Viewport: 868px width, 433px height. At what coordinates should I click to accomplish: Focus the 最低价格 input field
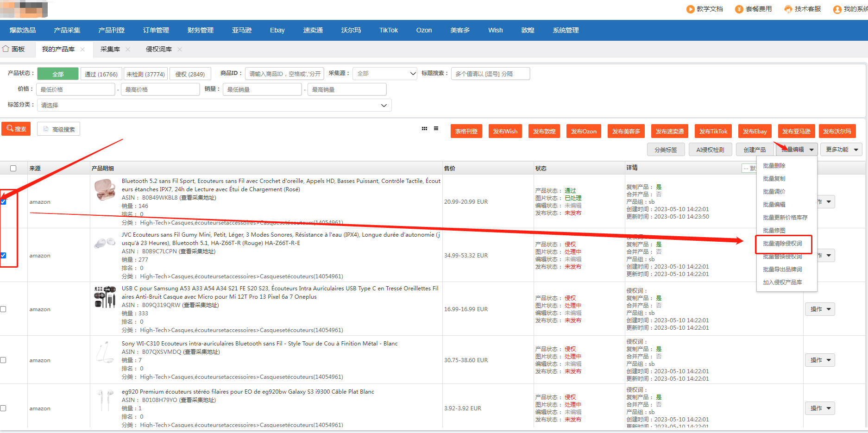point(75,89)
